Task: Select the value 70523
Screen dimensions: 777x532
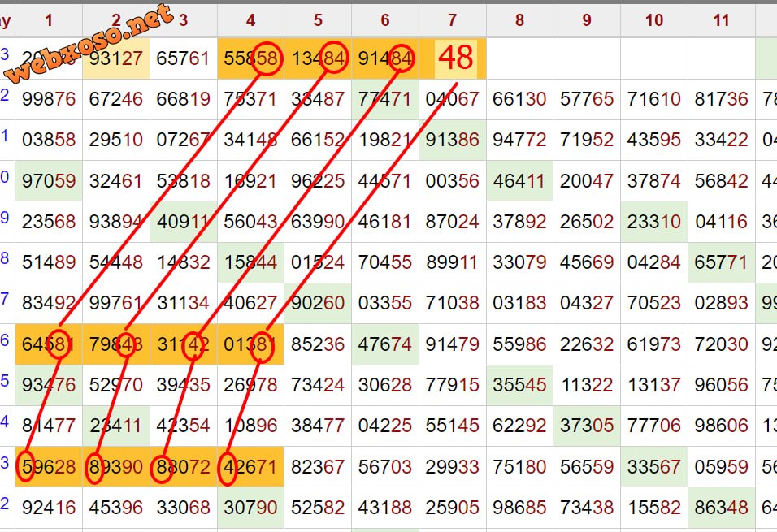Action: coord(654,303)
